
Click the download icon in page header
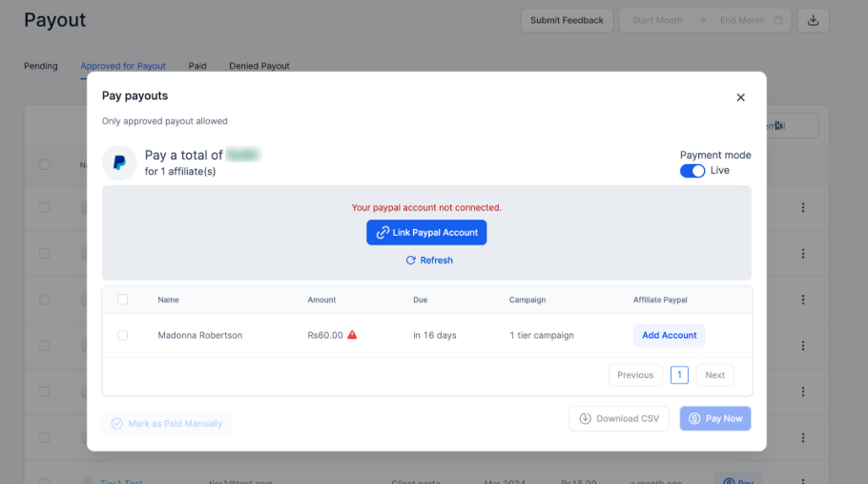coord(813,20)
